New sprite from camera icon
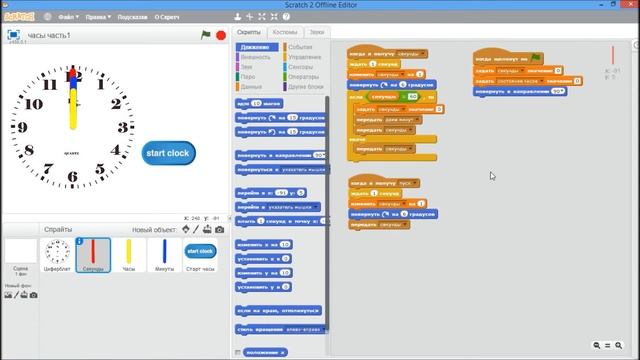The image size is (640, 360). coord(220,230)
